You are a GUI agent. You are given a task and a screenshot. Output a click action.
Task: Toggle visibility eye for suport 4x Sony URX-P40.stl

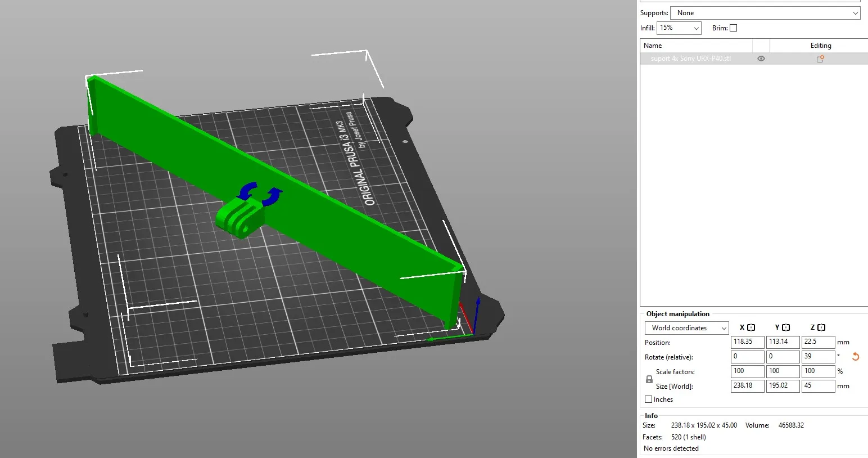tap(761, 59)
